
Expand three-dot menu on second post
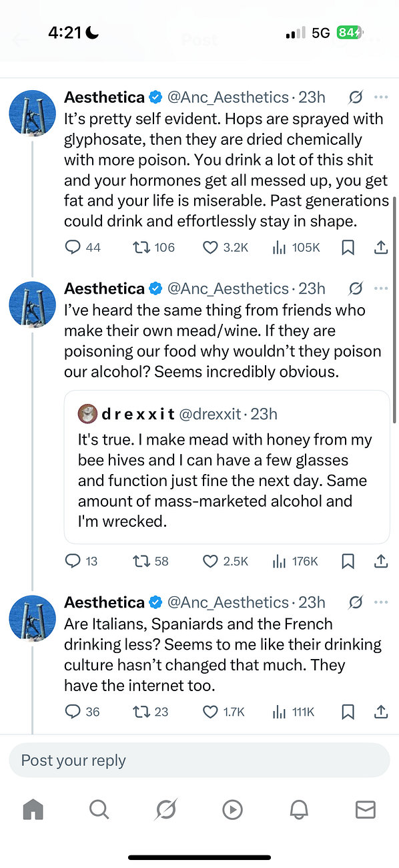coord(382,289)
